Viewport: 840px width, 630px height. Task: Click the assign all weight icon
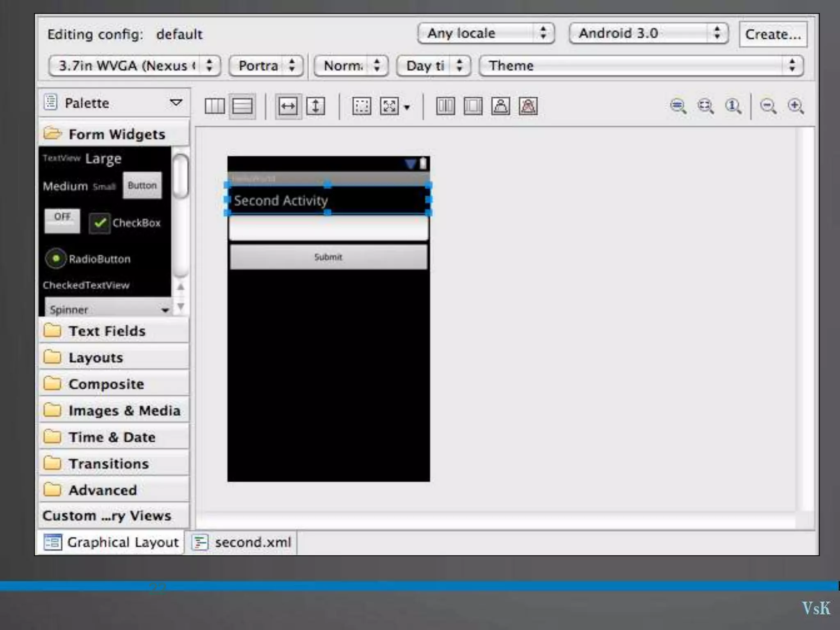click(x=473, y=106)
